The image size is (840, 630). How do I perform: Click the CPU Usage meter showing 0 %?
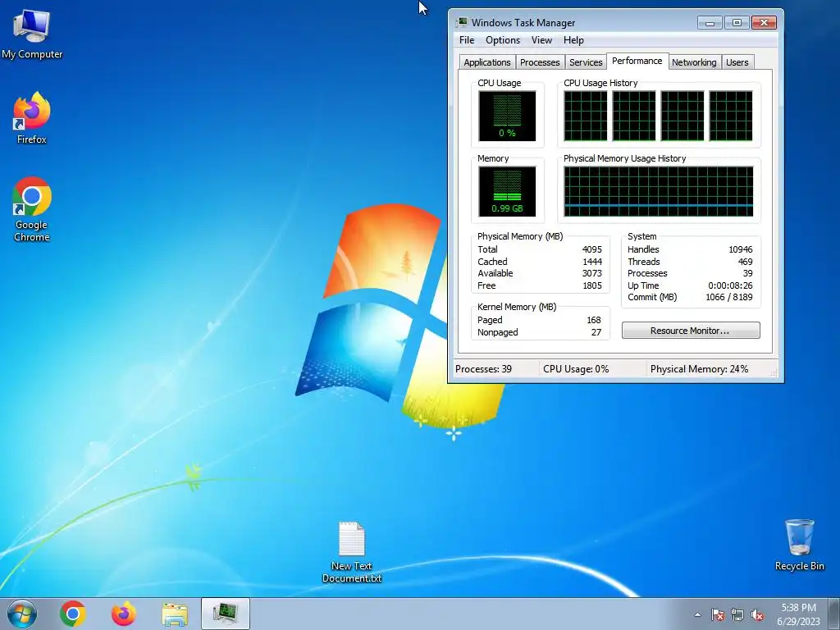click(507, 116)
